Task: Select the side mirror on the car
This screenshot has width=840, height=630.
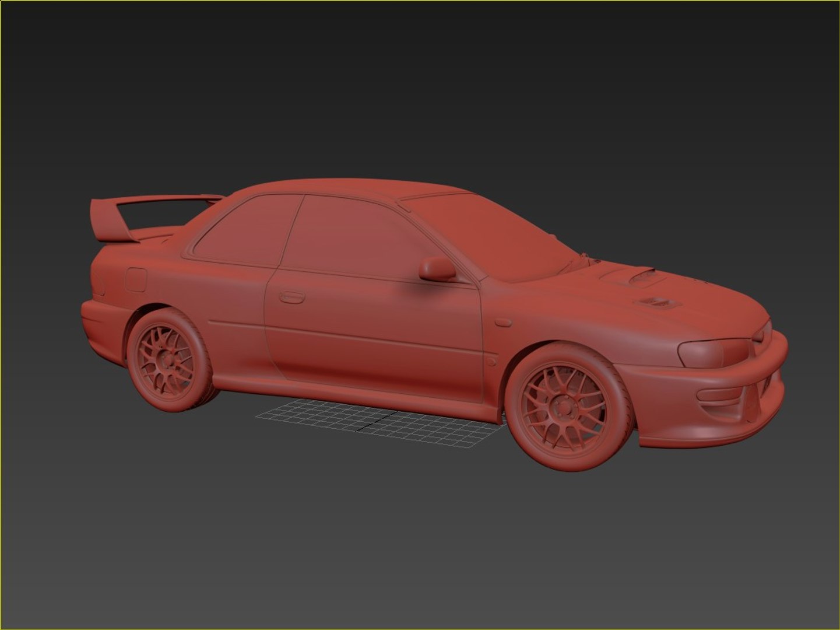Action: tap(437, 268)
